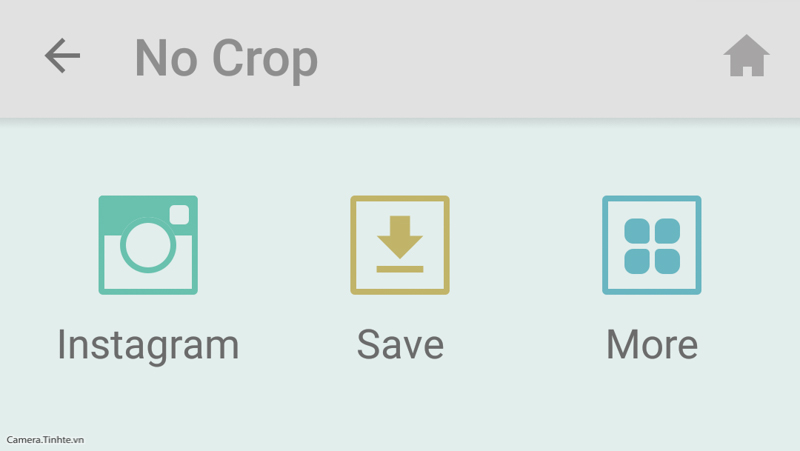
Task: Click top-left tile of More grid icon
Action: click(637, 231)
